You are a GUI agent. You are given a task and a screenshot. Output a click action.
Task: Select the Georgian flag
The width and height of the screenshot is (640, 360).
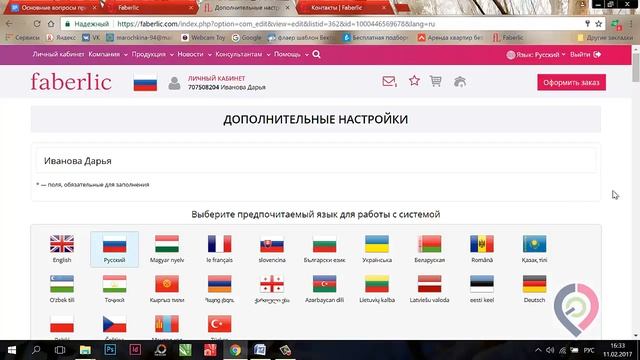tap(272, 284)
